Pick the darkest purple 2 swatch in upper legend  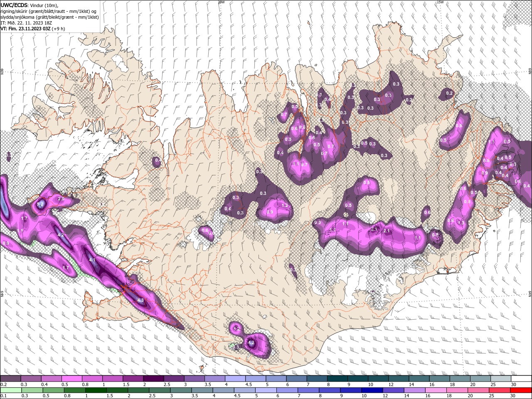pos(153,379)
